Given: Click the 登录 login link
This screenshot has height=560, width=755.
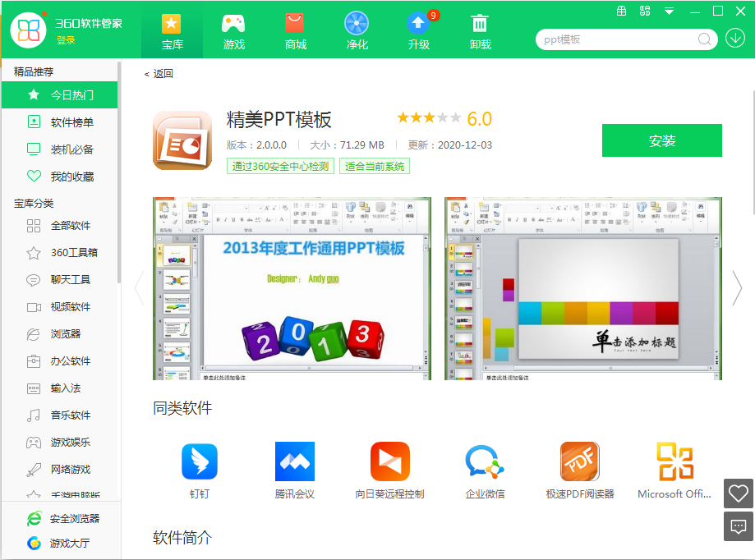Looking at the screenshot, I should [x=66, y=40].
